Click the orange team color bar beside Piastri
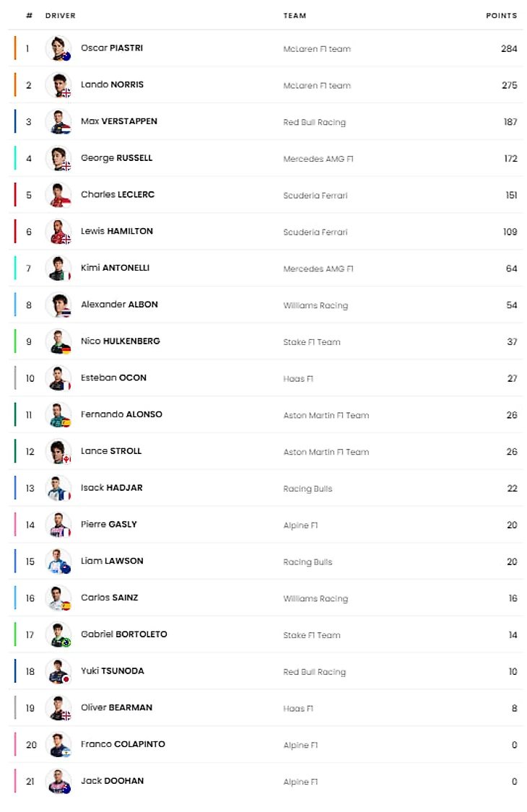This screenshot has width=527, height=812. tap(15, 48)
